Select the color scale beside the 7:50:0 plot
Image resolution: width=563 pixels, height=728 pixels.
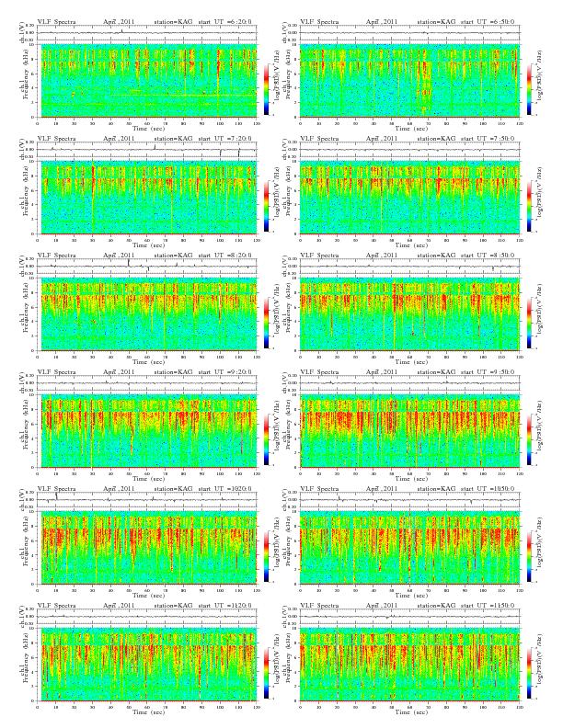[x=530, y=206]
